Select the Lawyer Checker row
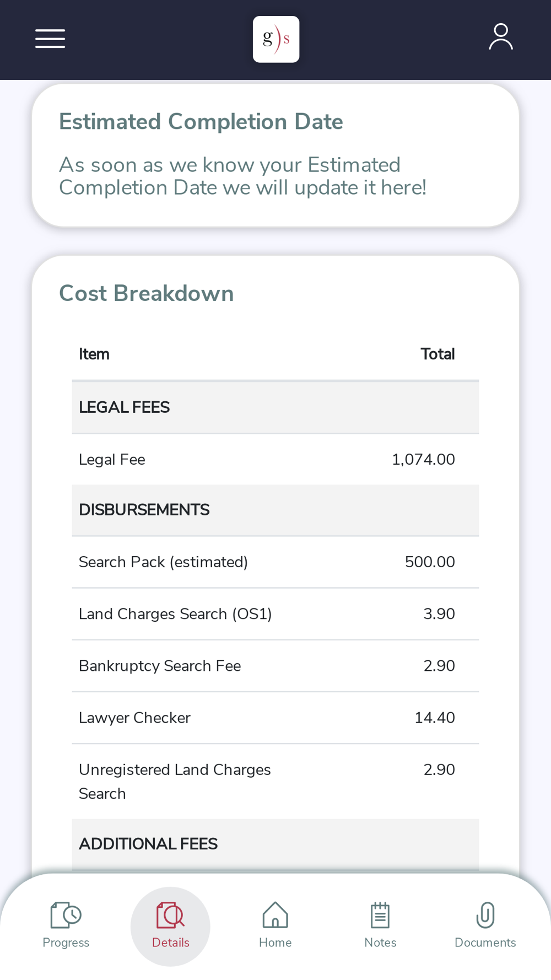Viewport: 551px width, 980px height. (x=275, y=718)
